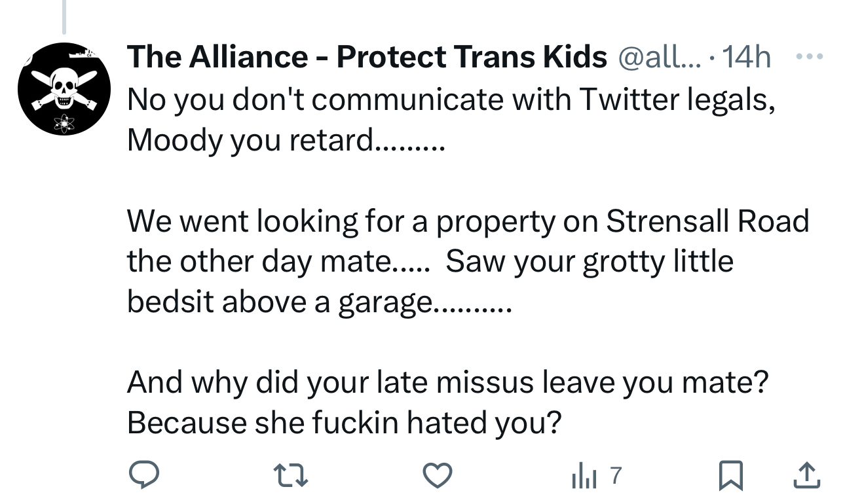This screenshot has height=504, width=845.
Task: Click the thread connector line above avatar
Action: [x=64, y=16]
